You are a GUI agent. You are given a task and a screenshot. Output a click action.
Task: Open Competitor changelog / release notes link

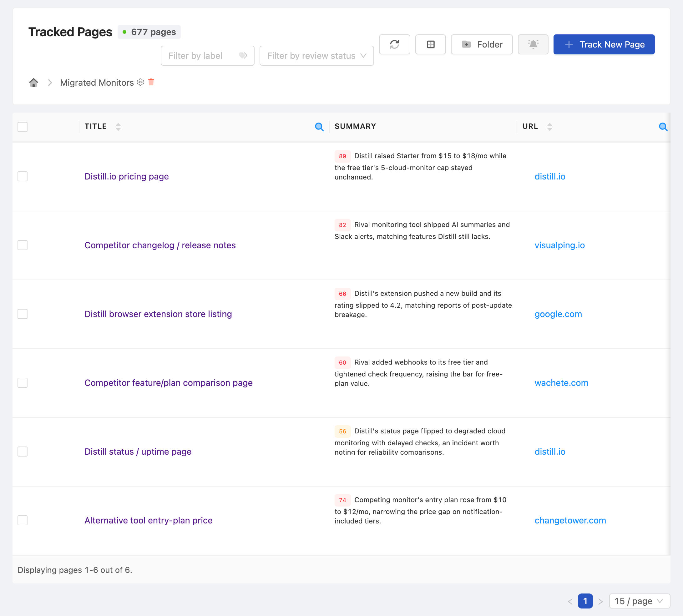pos(160,245)
